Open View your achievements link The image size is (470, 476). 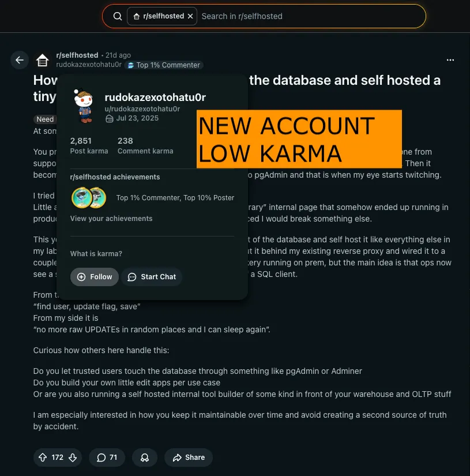111,218
